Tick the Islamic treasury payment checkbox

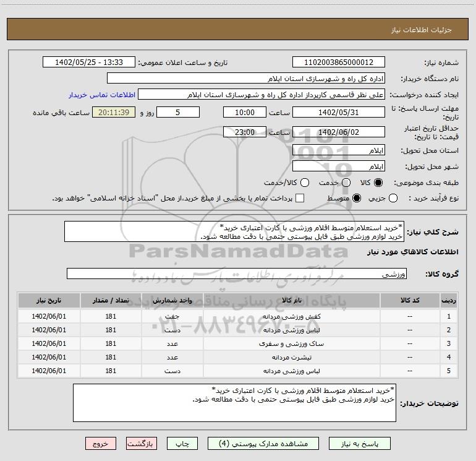(300, 198)
